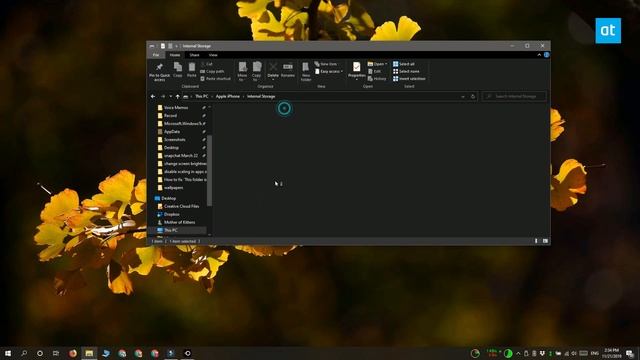The width and height of the screenshot is (640, 360).
Task: Navigate back with the Back arrow
Action: click(x=153, y=96)
